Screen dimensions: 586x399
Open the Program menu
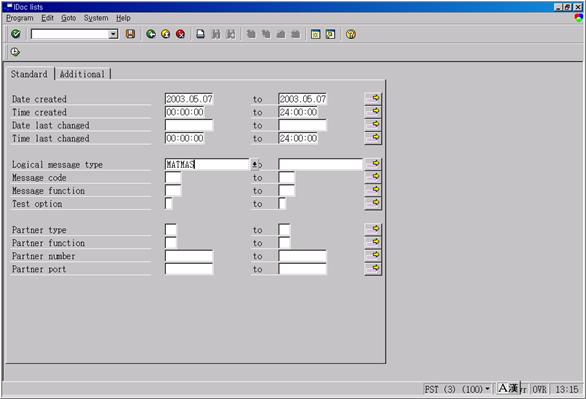(x=20, y=18)
